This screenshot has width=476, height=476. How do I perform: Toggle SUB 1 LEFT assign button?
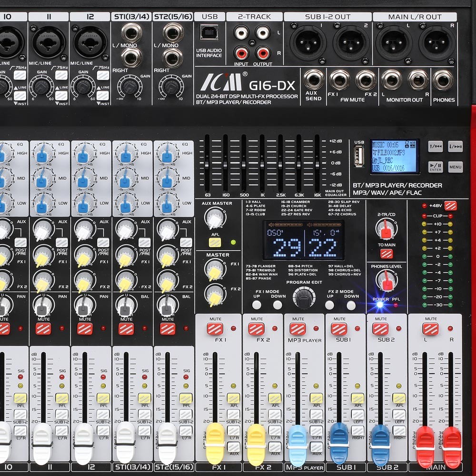(x=357, y=414)
